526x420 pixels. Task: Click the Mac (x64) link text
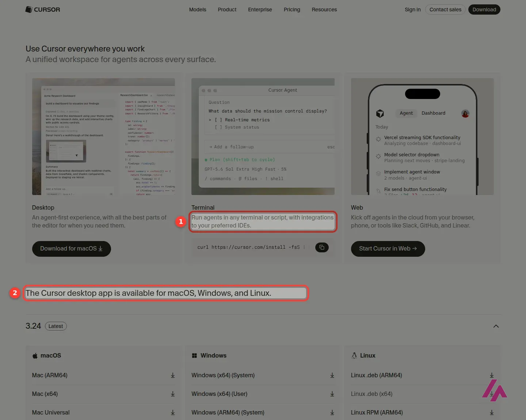pos(45,394)
